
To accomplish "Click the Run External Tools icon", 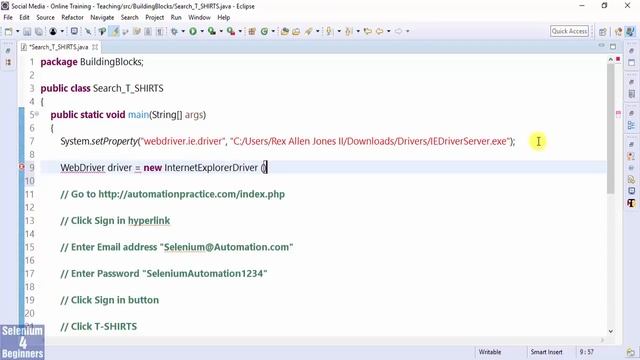I will click(x=231, y=31).
